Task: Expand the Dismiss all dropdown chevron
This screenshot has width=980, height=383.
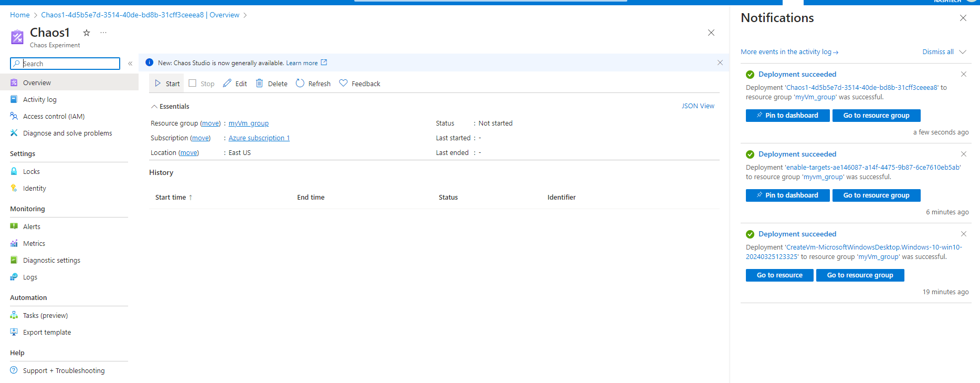Action: pyautogui.click(x=963, y=52)
